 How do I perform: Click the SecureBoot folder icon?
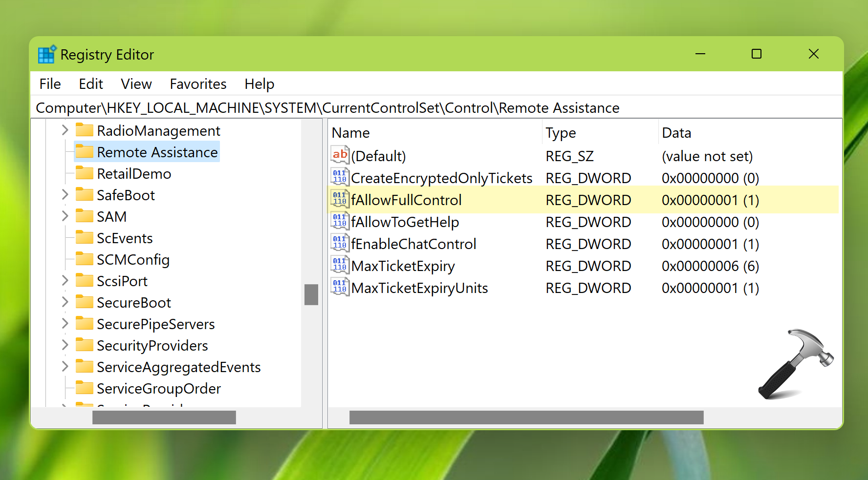(x=85, y=302)
